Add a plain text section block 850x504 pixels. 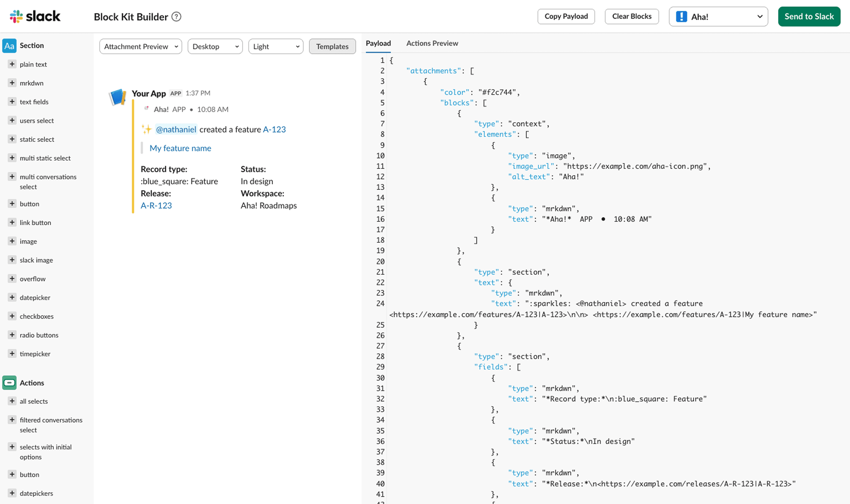tap(12, 64)
